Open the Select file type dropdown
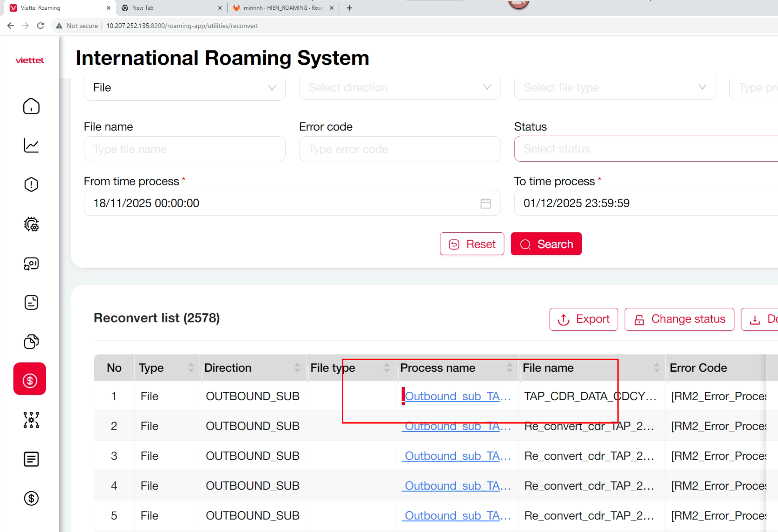This screenshot has height=532, width=778. point(615,88)
